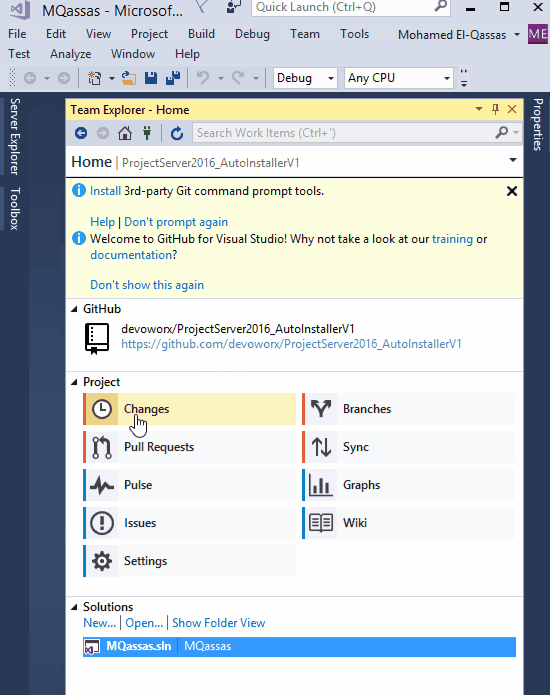550x695 pixels.
Task: Collapse the Solutions section
Action: click(74, 607)
